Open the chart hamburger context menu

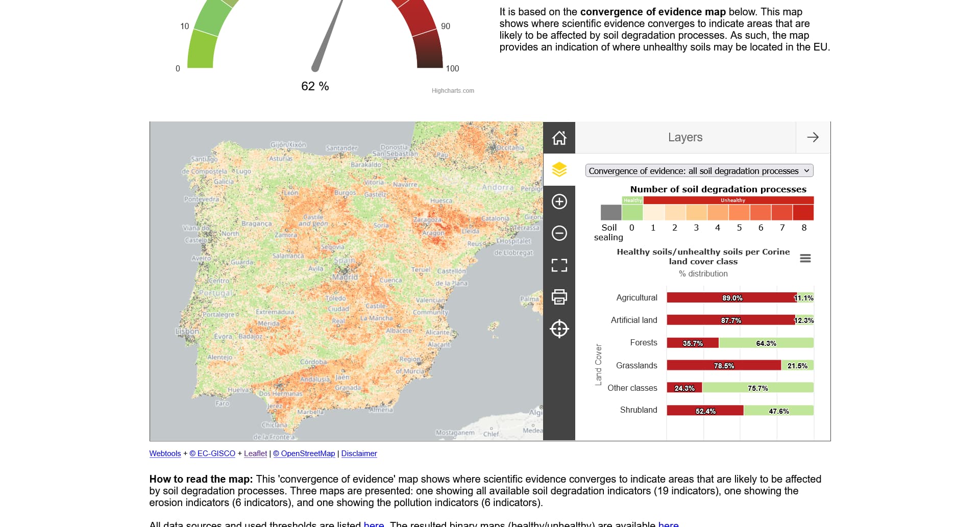pyautogui.click(x=805, y=259)
